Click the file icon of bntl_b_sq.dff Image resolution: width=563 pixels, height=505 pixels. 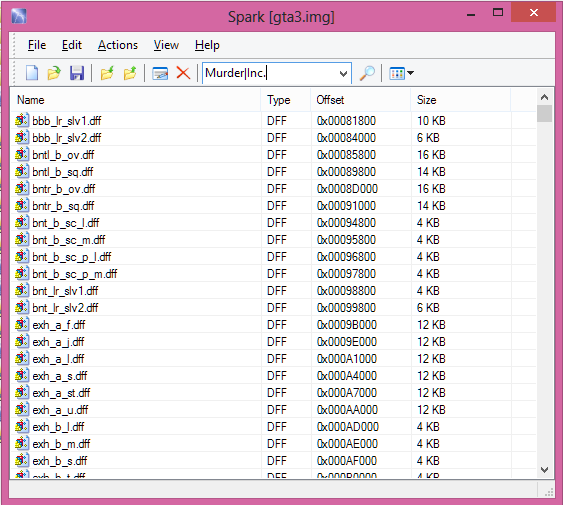(22, 171)
